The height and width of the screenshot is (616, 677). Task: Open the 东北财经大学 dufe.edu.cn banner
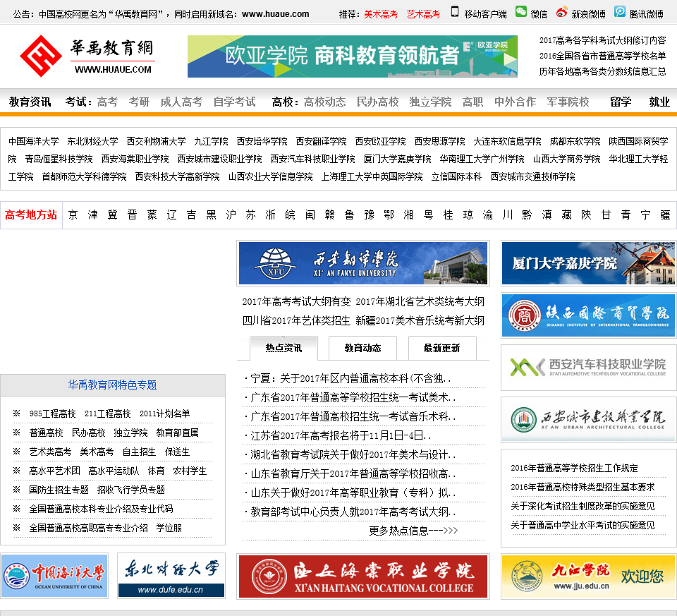tap(171, 576)
